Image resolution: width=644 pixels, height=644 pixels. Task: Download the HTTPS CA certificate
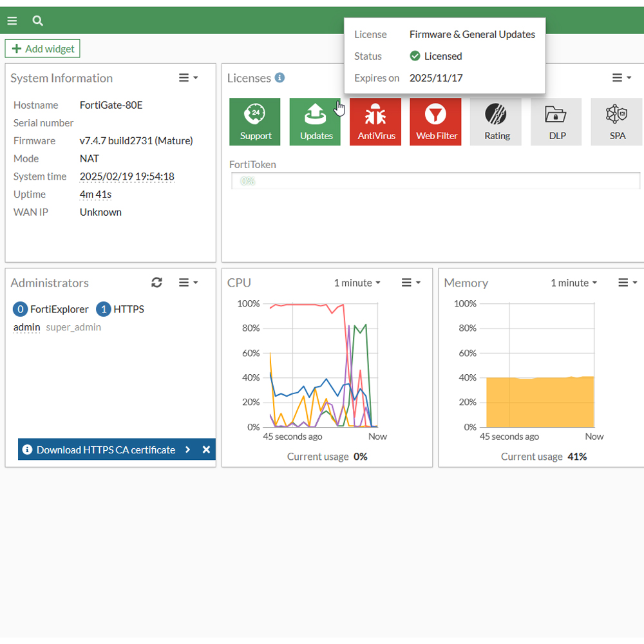(106, 450)
